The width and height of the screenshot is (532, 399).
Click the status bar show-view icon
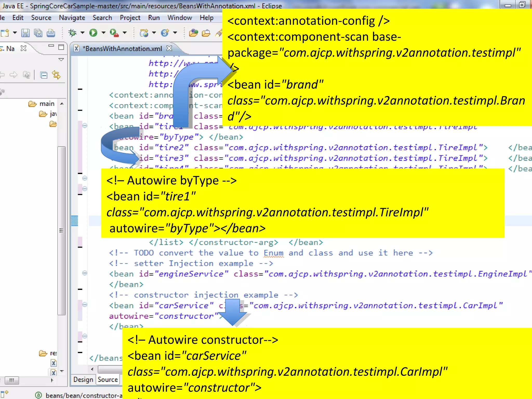[4, 394]
